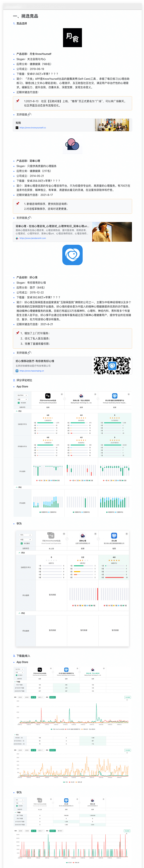
Task: Click heading 2. 评分评论对比
Action: click(23, 380)
